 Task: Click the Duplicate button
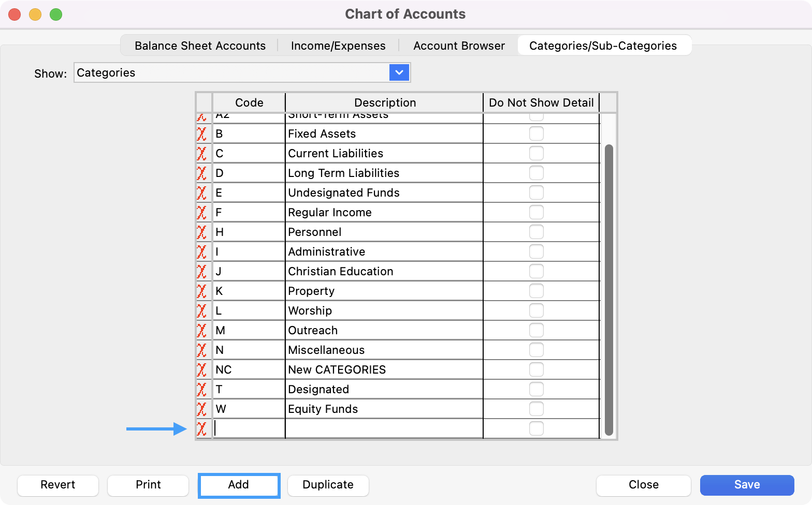coord(328,485)
